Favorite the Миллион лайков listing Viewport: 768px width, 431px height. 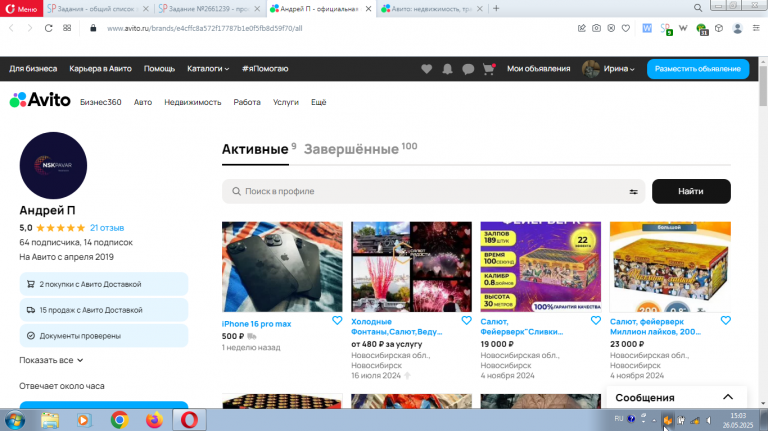(725, 320)
